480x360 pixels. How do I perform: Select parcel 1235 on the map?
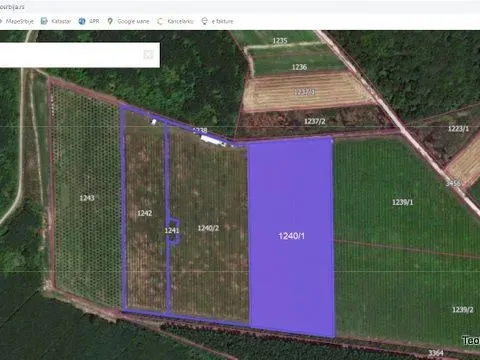click(x=280, y=41)
